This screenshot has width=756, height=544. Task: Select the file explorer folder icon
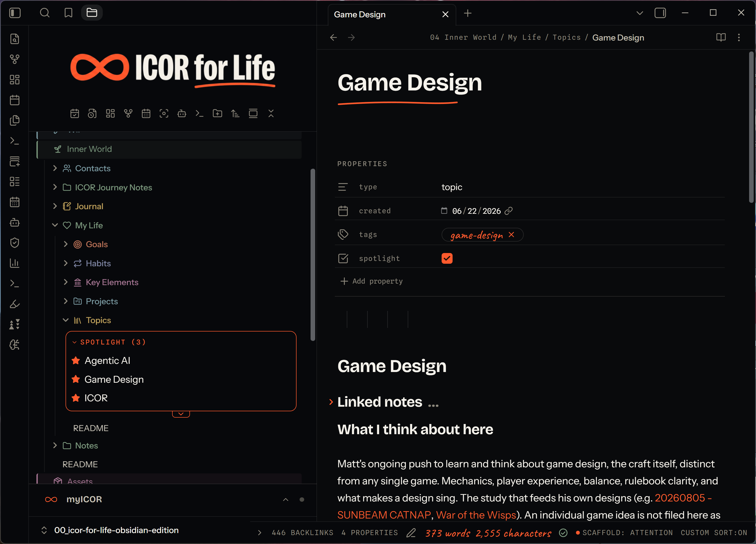pos(92,13)
